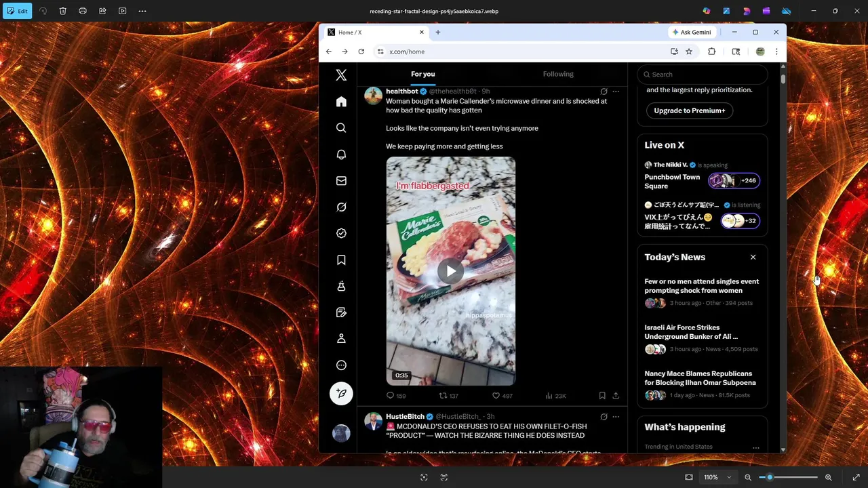Install app icon in address bar
This screenshot has height=488, width=868.
coord(674,52)
